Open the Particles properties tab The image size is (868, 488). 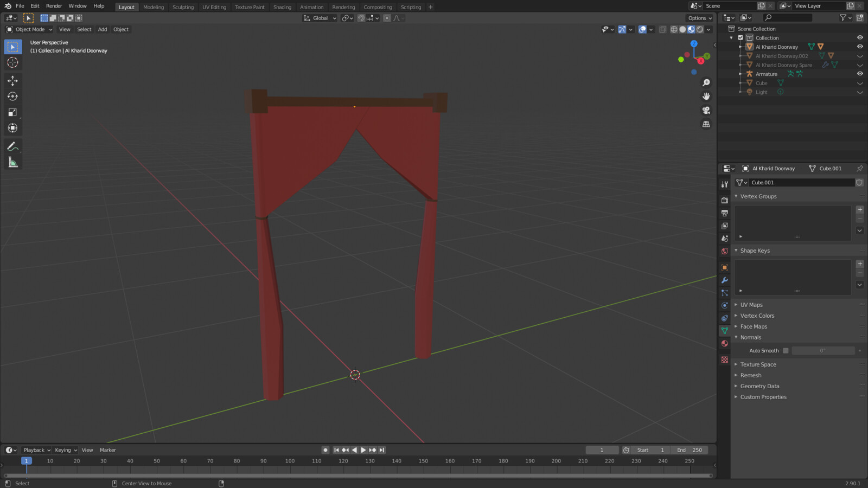point(725,293)
